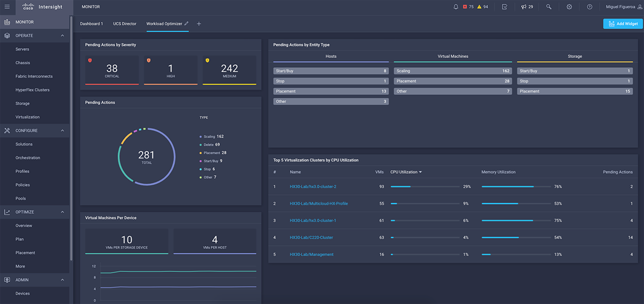Click the Add Widget button
This screenshot has height=304, width=644.
[623, 24]
